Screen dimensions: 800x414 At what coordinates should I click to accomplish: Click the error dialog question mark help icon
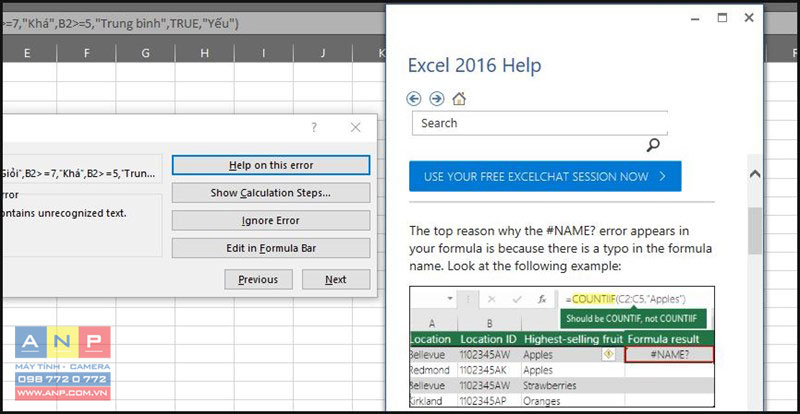pyautogui.click(x=314, y=128)
